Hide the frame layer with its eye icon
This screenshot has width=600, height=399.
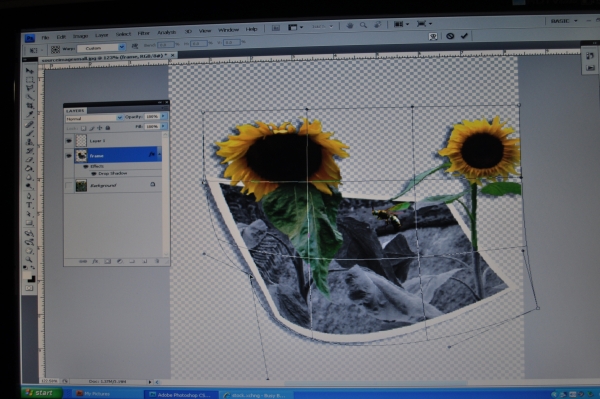click(68, 156)
